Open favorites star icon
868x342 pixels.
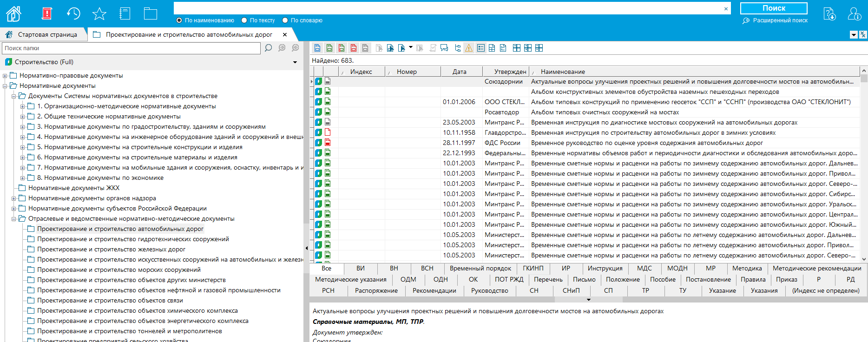pos(99,13)
